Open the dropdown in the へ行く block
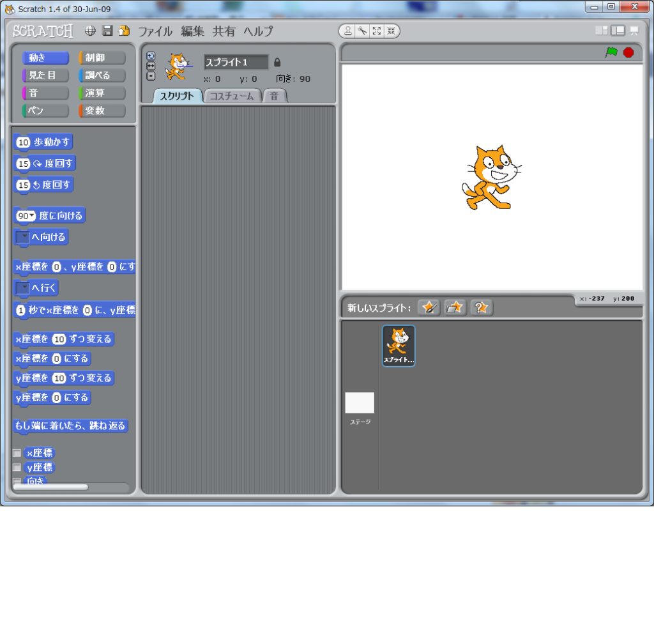Viewport: 654px width, 644px height. tap(22, 287)
